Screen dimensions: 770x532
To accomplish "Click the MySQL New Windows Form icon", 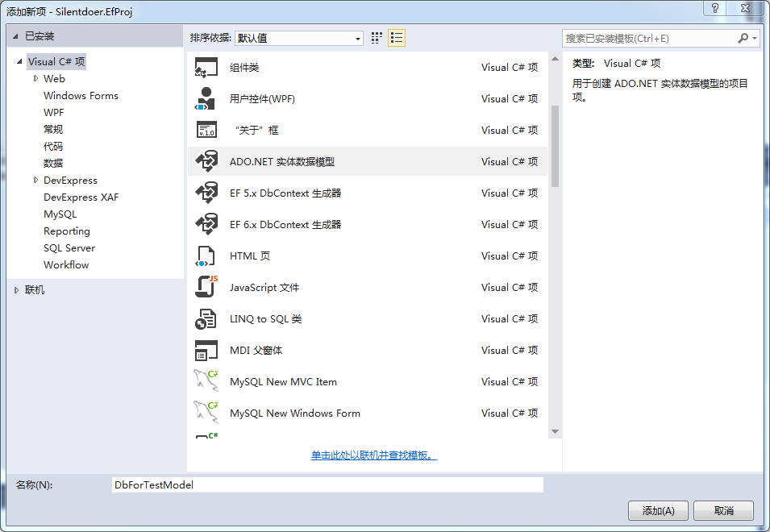I will tap(206, 413).
